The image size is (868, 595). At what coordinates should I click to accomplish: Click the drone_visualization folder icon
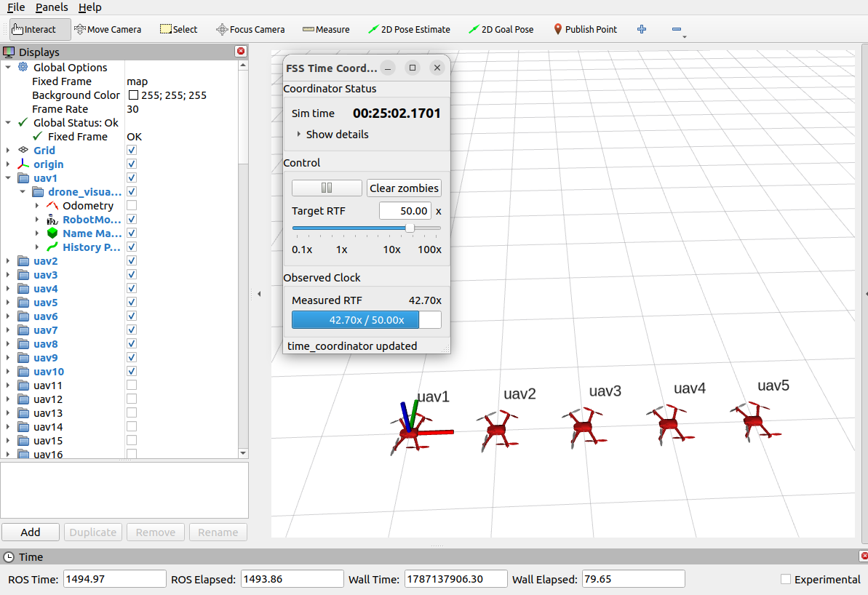click(x=38, y=191)
